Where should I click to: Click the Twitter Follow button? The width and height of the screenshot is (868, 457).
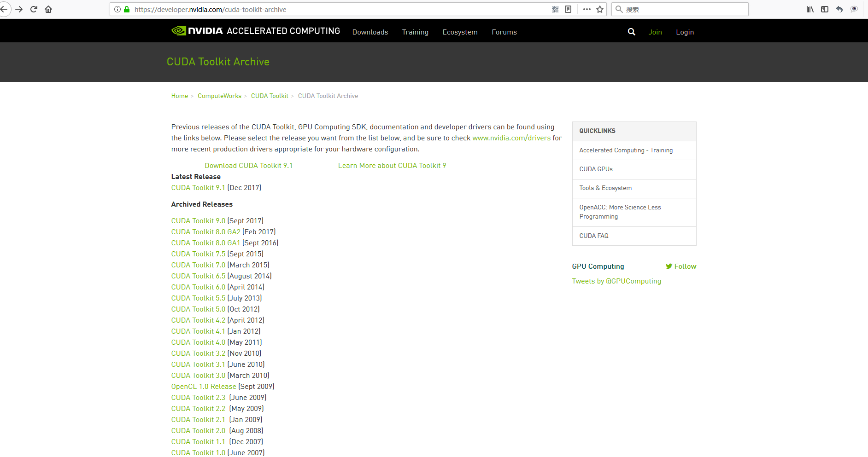coord(681,266)
